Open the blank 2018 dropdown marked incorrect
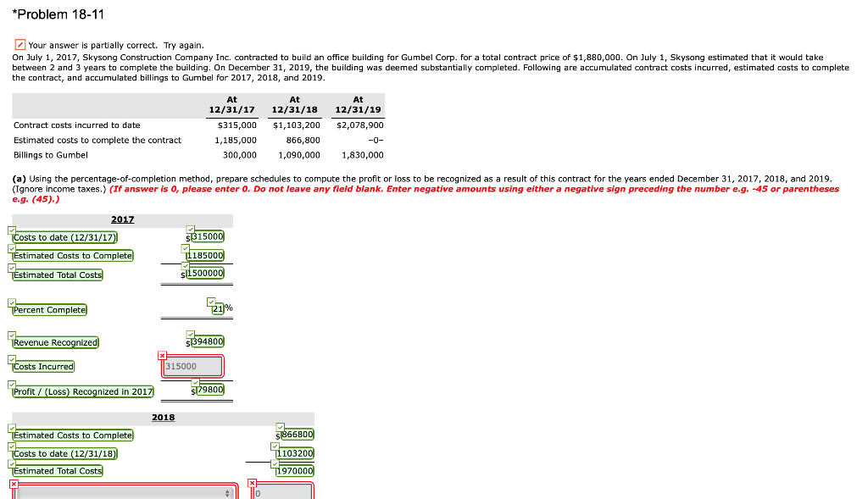Viewport: 868px width, 499px height. click(125, 492)
